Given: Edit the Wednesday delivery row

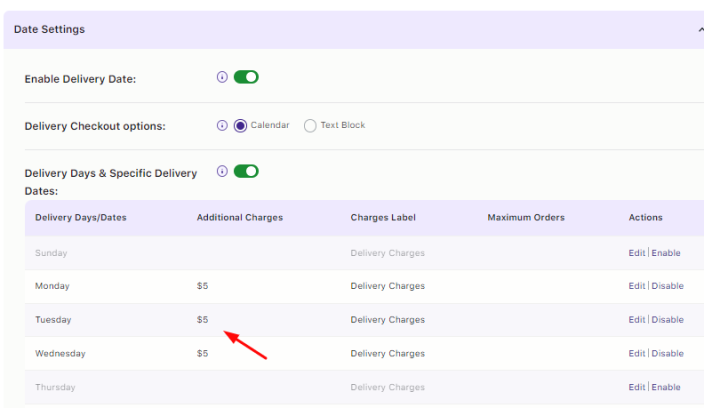Looking at the screenshot, I should (637, 353).
